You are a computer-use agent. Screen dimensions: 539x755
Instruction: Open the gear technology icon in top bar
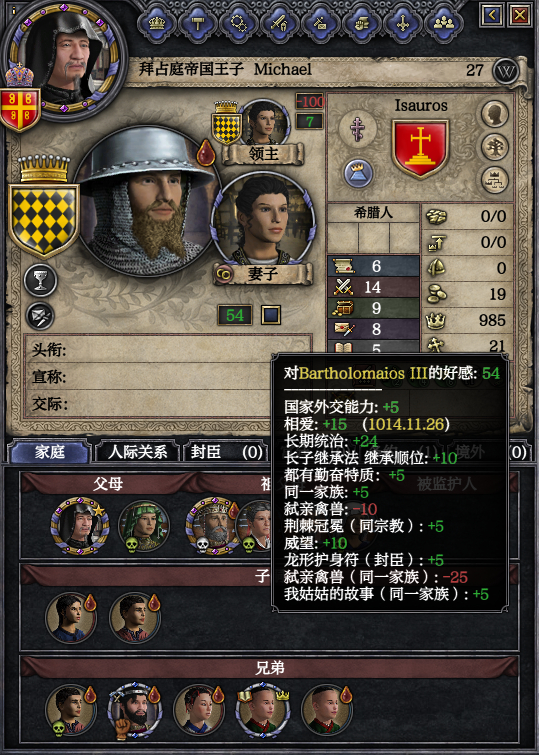coord(238,23)
